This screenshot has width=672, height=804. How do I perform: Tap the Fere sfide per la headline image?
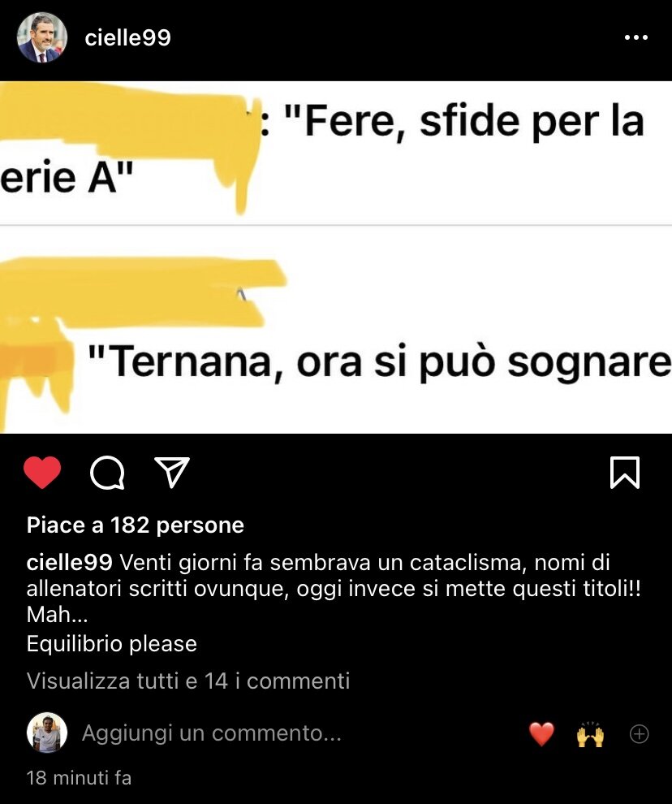pyautogui.click(x=336, y=153)
